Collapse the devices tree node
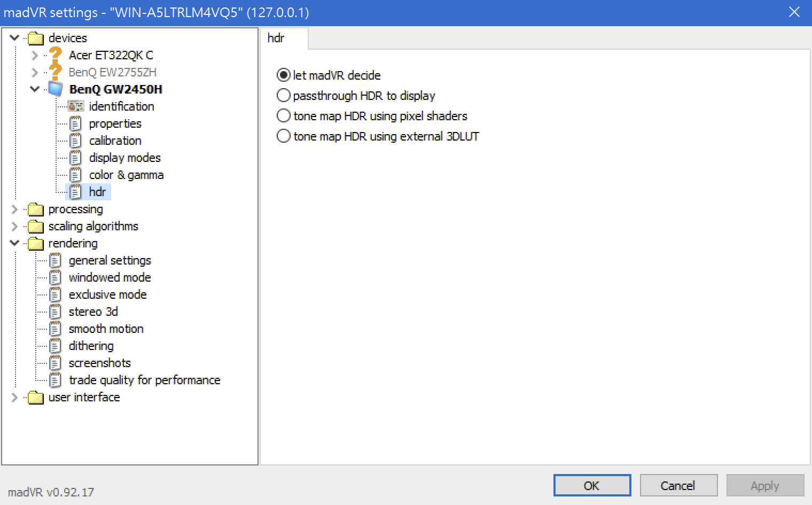This screenshot has height=505, width=812. [x=15, y=38]
